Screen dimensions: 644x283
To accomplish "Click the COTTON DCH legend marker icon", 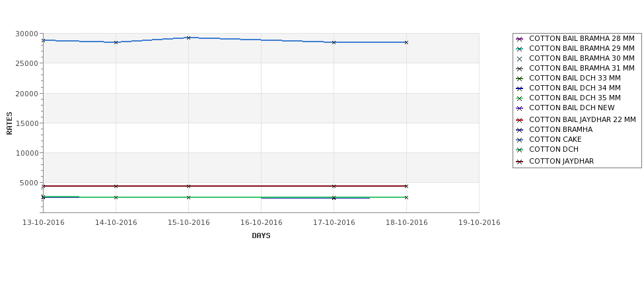I will coord(519,150).
